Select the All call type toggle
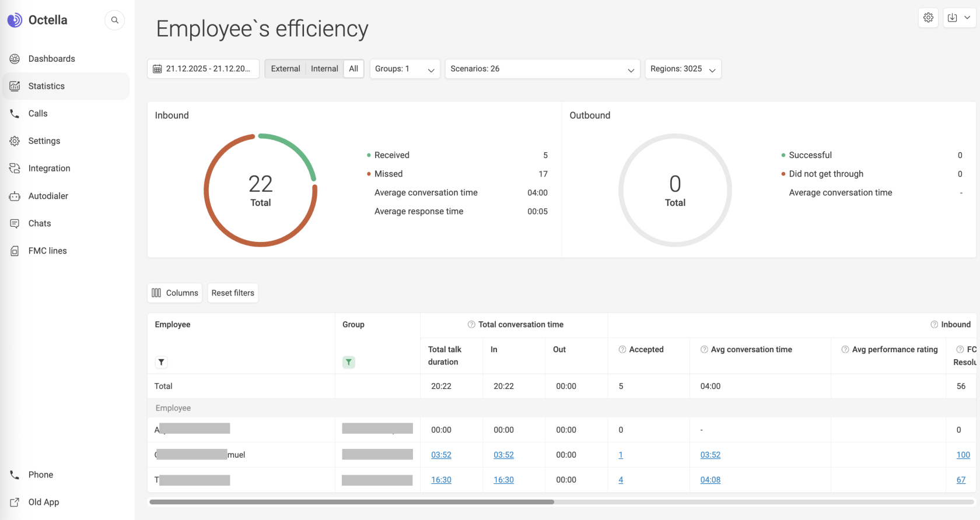The image size is (980, 520). point(353,69)
